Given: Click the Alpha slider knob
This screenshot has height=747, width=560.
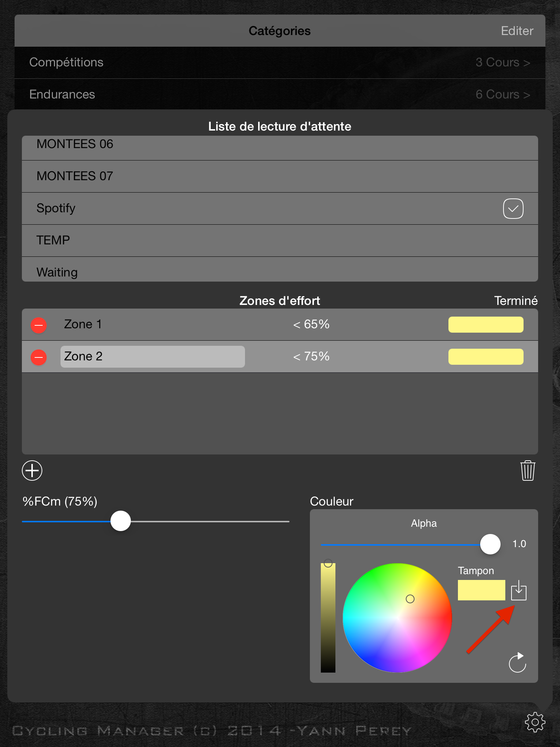Looking at the screenshot, I should (490, 544).
